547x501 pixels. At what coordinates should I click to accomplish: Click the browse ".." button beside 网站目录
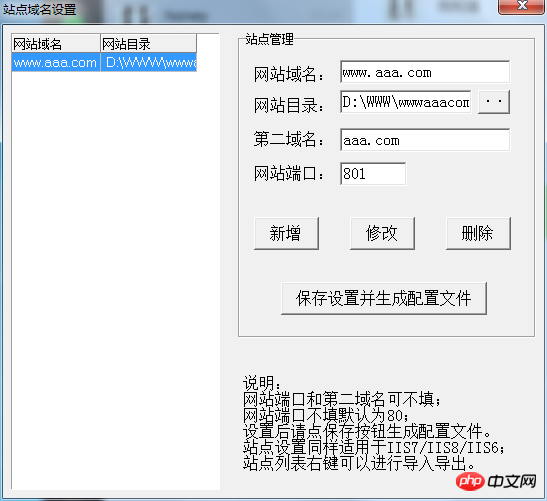494,102
